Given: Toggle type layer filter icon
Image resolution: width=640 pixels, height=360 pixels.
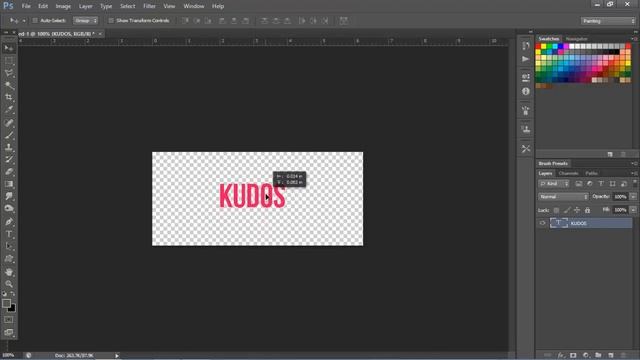Looking at the screenshot, I should 601,184.
